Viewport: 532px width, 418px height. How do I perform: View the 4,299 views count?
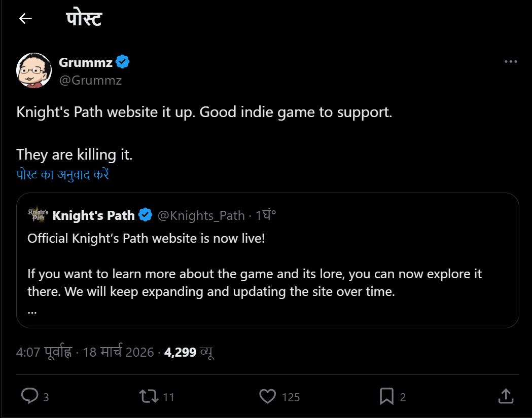(189, 352)
